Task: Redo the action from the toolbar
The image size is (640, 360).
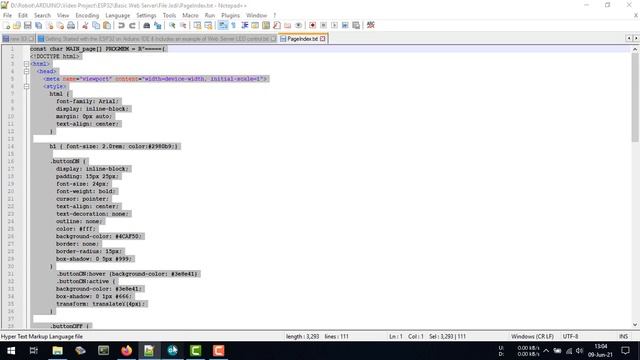Action: tap(132, 25)
